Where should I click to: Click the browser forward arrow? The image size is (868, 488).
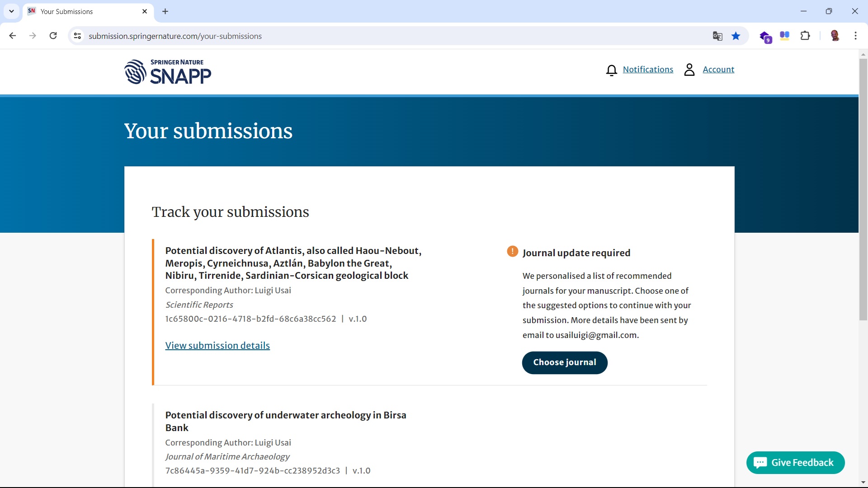[x=33, y=36]
